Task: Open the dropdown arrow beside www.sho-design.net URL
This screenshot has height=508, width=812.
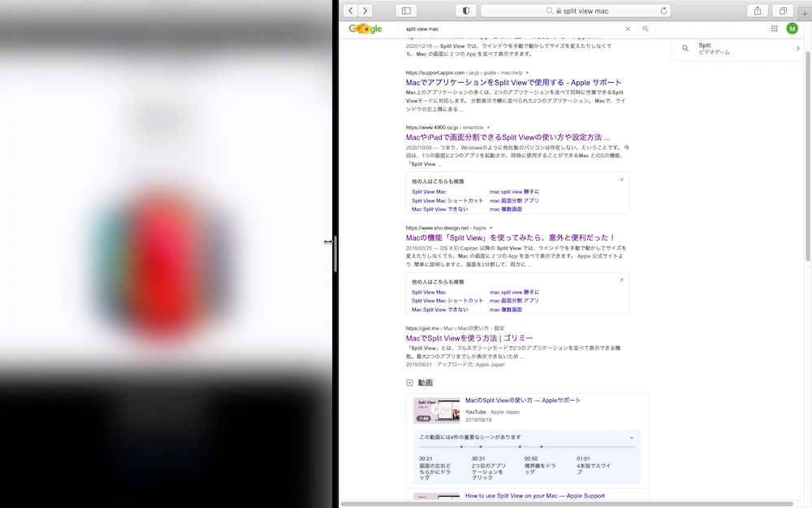Action: click(491, 228)
